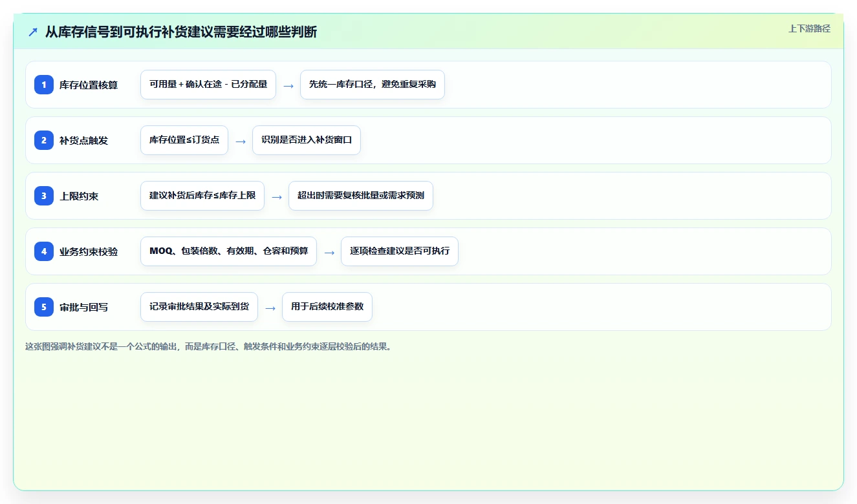Click the 记录审批结果及实际到货 box
857x504 pixels.
[199, 307]
